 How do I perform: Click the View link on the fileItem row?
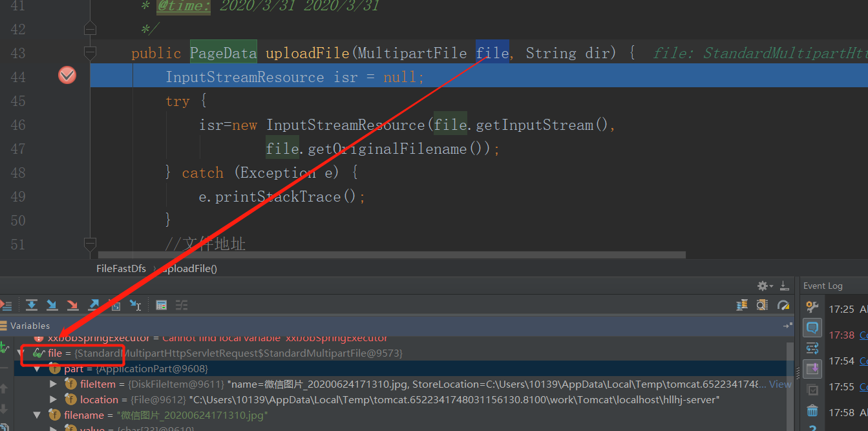[780, 384]
